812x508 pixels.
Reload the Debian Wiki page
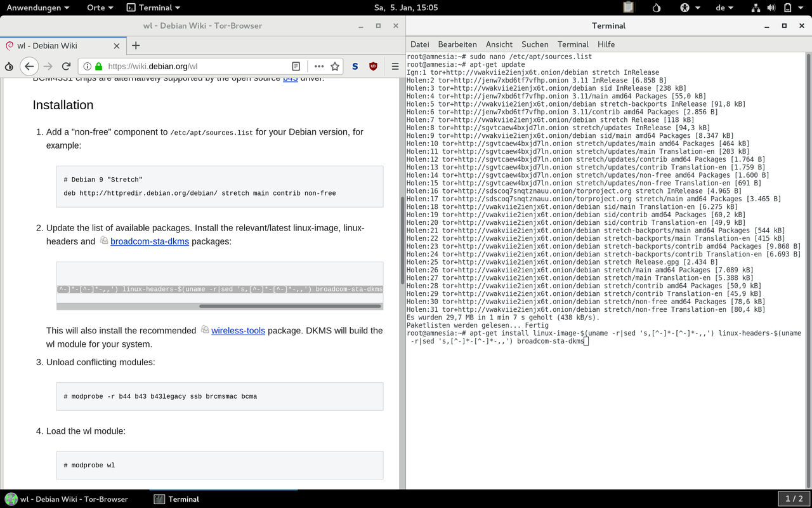point(66,66)
